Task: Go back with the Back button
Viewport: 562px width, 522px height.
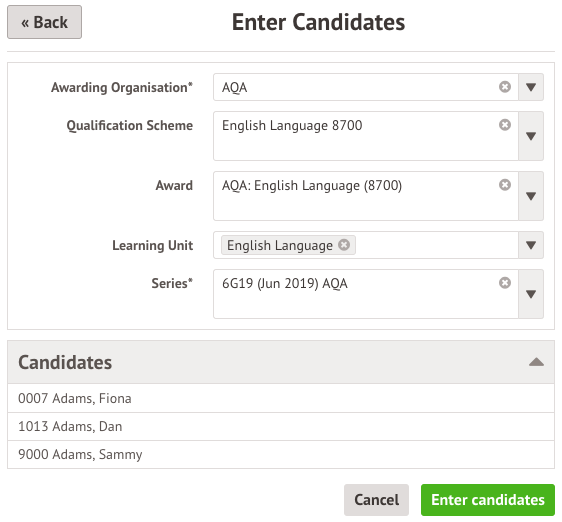Action: coord(44,22)
